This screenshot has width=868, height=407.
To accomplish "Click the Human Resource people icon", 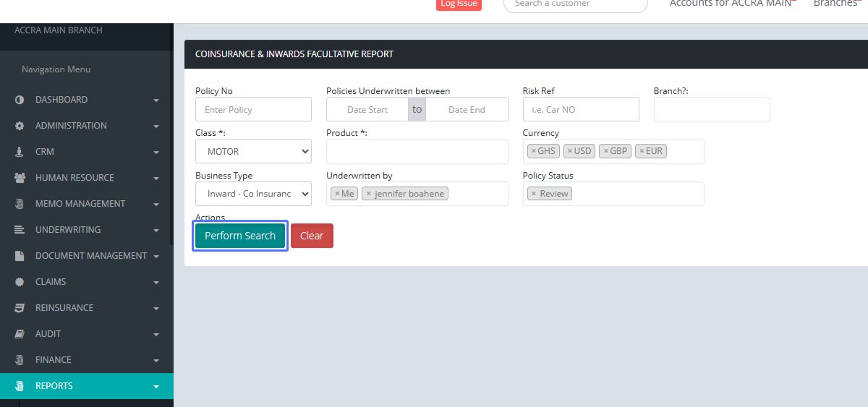I will pyautogui.click(x=20, y=178).
